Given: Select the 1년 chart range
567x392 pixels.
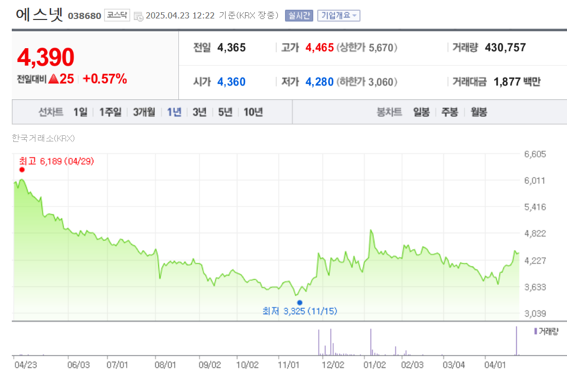Looking at the screenshot, I should point(174,112).
